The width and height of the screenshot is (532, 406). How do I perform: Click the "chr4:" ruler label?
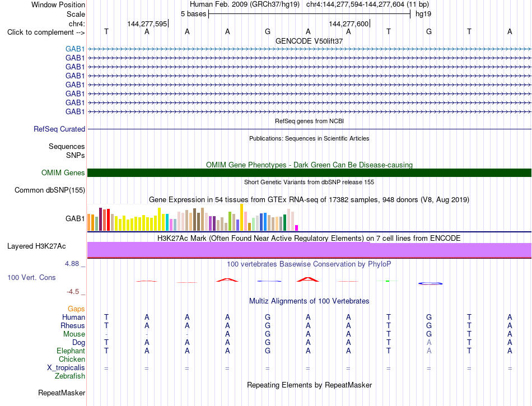[77, 24]
